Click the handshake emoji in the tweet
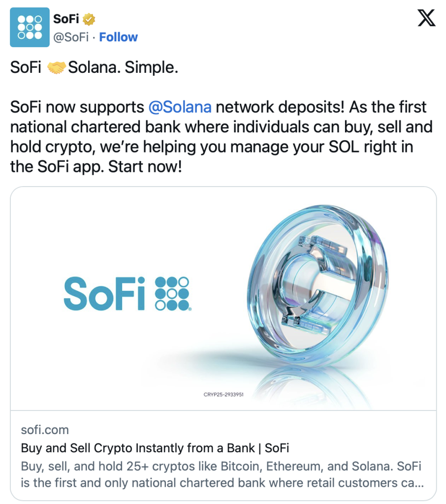Viewport: 446px width, 504px height. (x=56, y=67)
